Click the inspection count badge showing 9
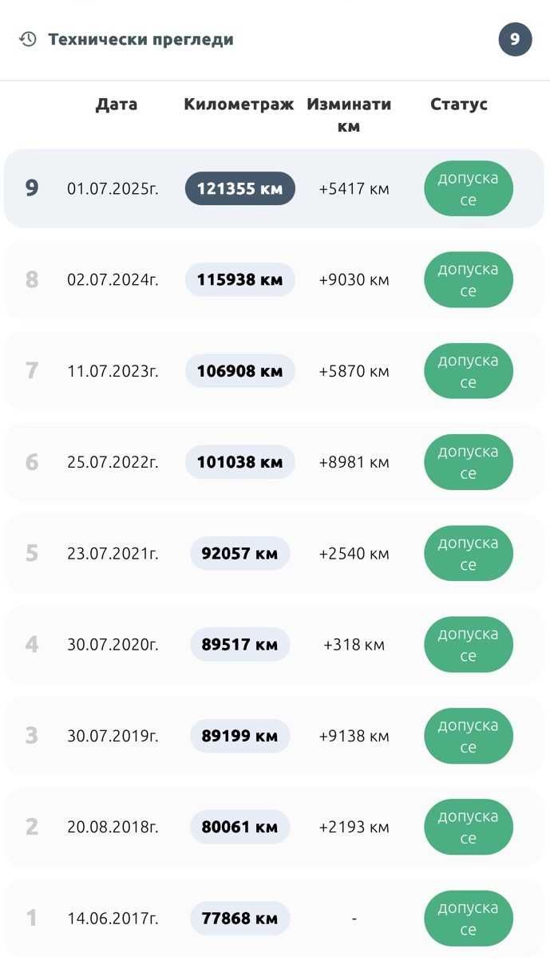Viewport: 550px width, 980px height. pyautogui.click(x=515, y=39)
